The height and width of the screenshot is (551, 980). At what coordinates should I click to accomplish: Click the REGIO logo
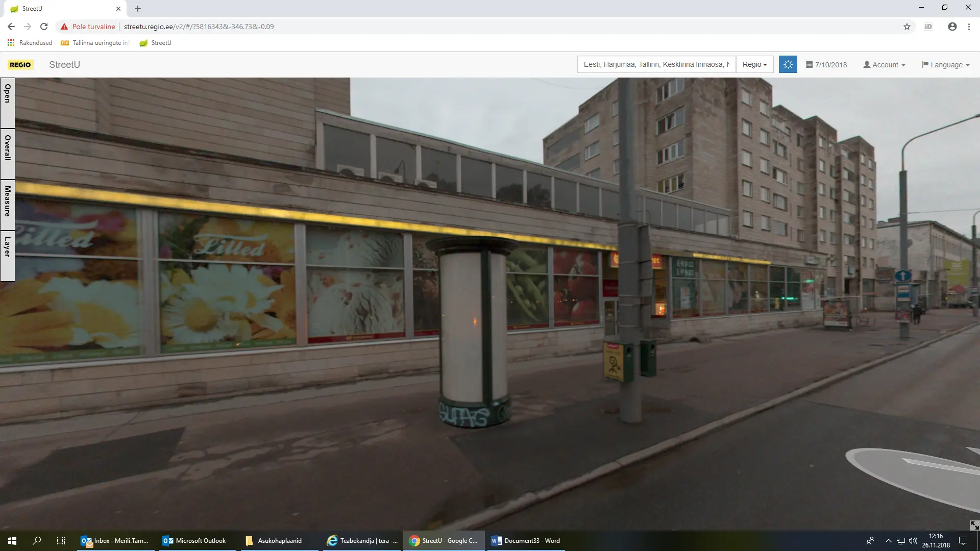[x=20, y=65]
